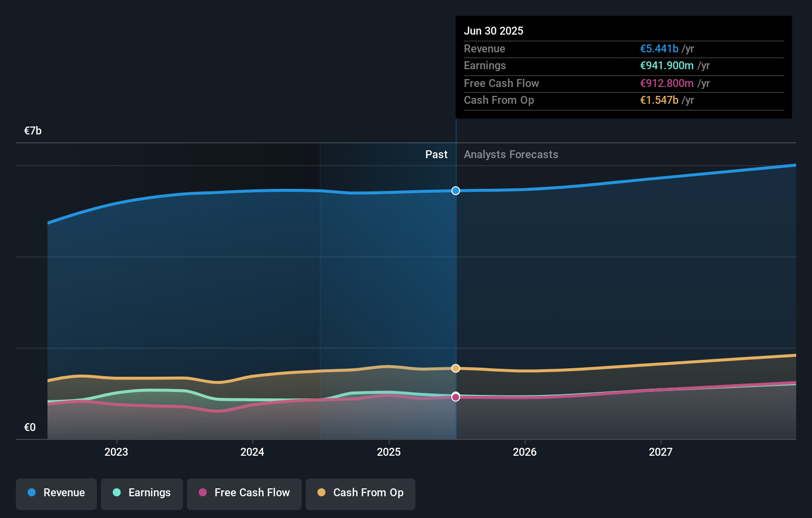Click the Revenue €5.441b value in the tooltip
The height and width of the screenshot is (518, 812).
659,48
